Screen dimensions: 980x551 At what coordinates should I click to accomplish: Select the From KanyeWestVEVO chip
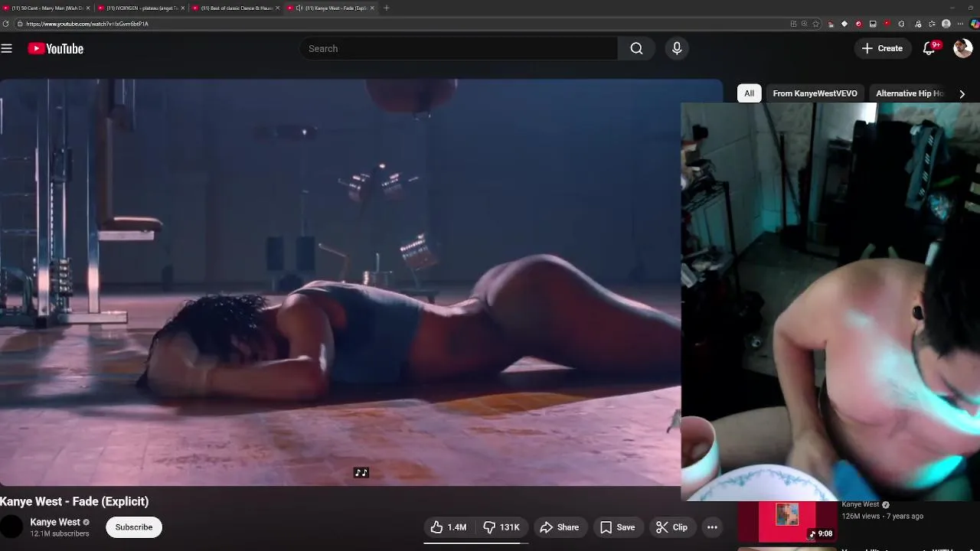[815, 93]
